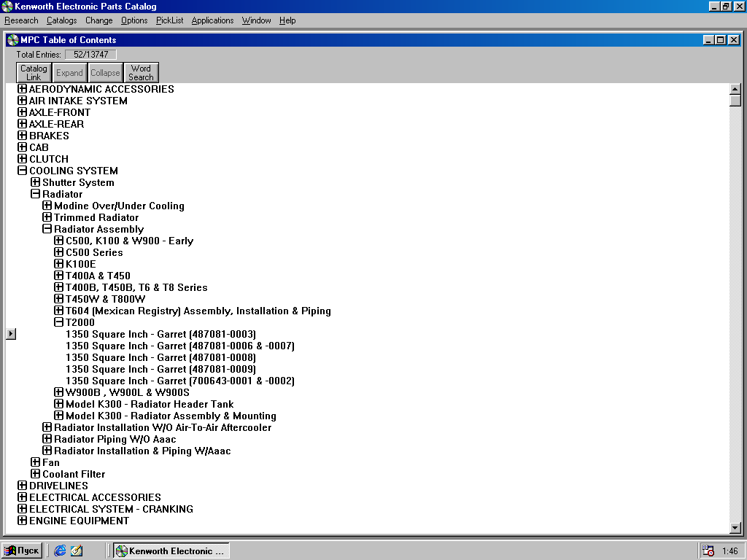Open the Start (Пуск) menu
Viewport: 747px width, 560px height.
click(22, 551)
